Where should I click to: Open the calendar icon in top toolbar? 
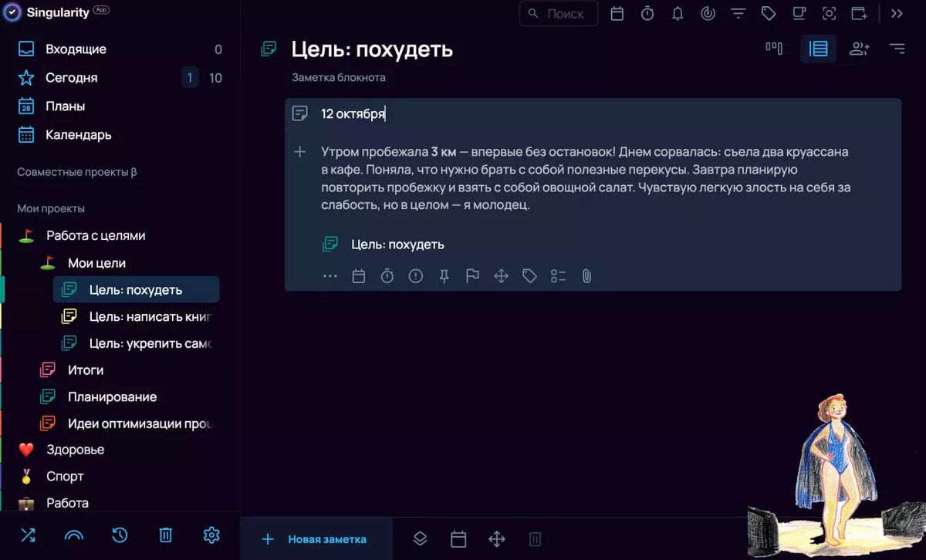(x=617, y=13)
